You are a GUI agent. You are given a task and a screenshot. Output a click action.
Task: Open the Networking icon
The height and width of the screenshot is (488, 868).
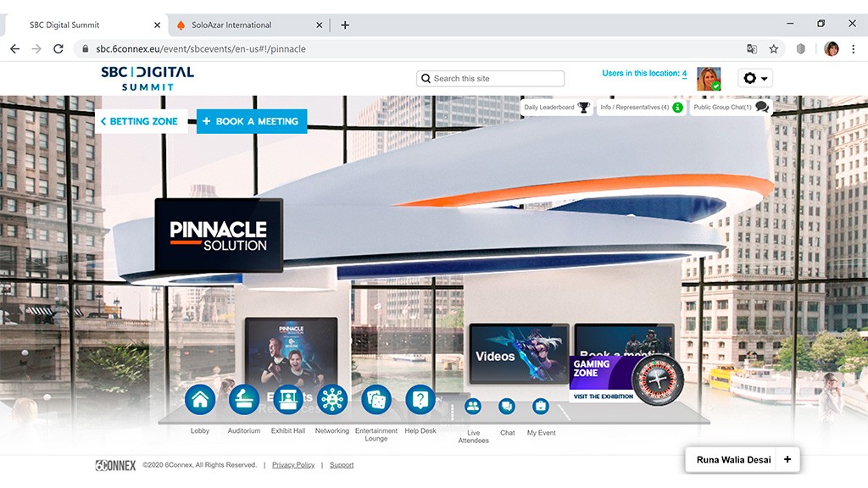coord(332,400)
